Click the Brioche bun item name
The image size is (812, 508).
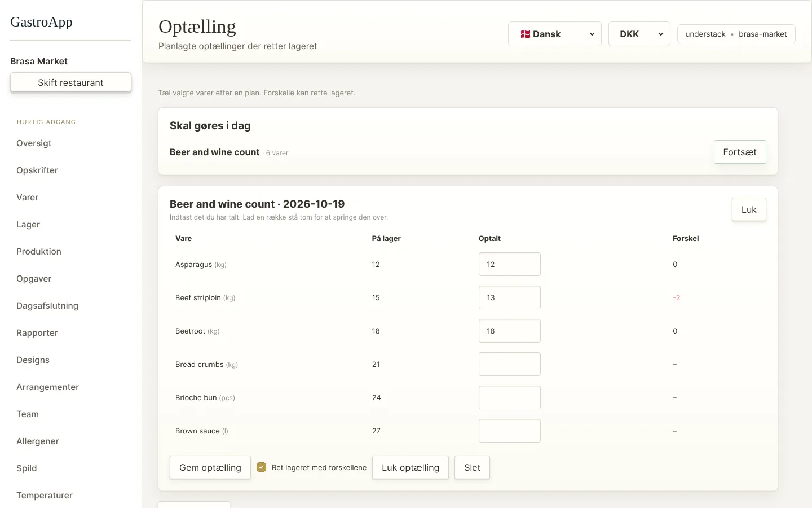pyautogui.click(x=196, y=397)
